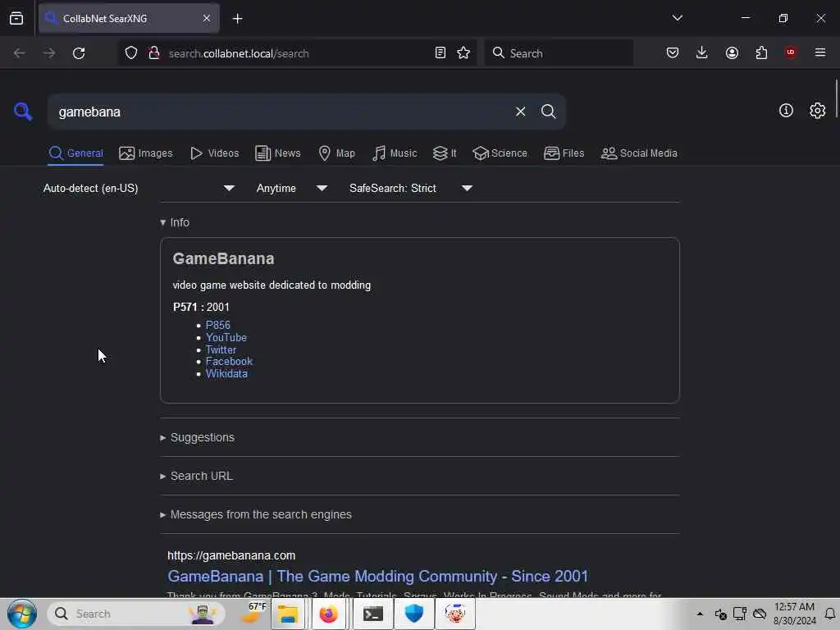Open the 12:57 AM clock calendar
840x630 pixels.
794,614
